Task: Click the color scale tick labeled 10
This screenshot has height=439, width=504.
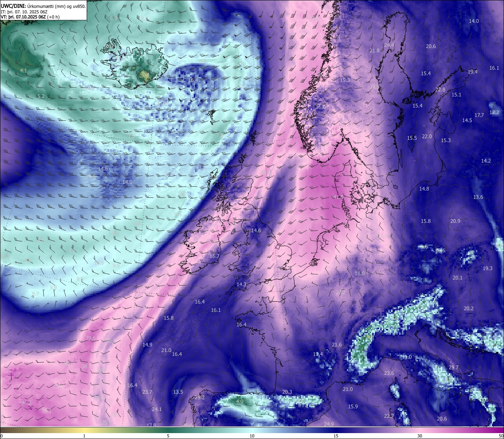Action: point(252,436)
